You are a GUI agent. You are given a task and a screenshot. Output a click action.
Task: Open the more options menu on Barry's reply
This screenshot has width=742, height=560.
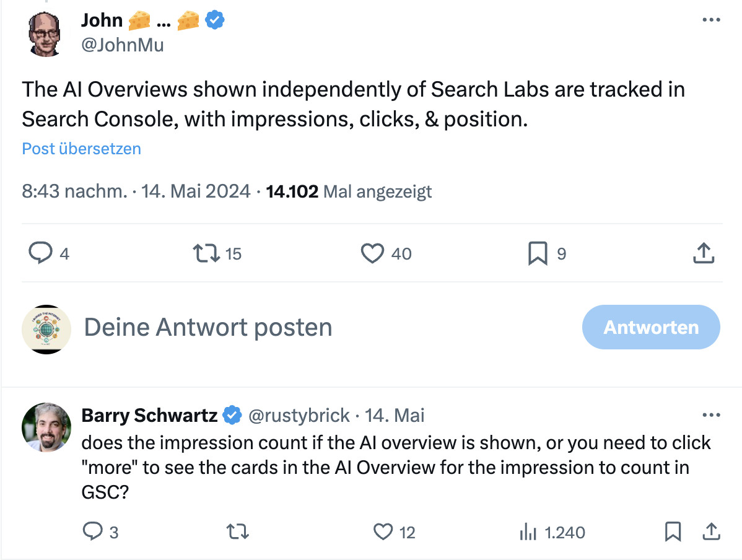tap(711, 414)
